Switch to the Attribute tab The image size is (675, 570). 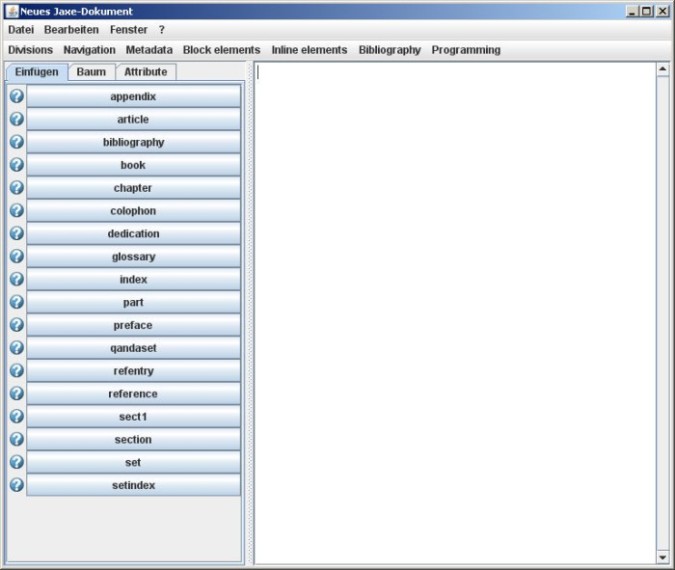(x=146, y=72)
